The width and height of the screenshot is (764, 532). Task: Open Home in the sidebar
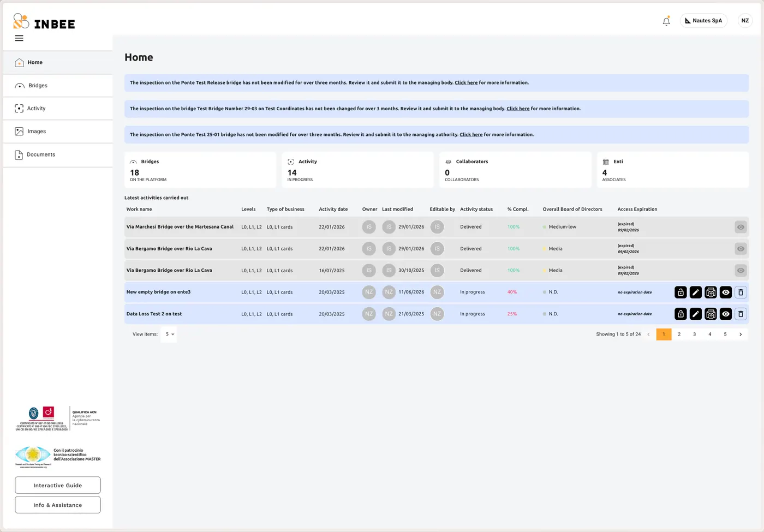click(58, 62)
